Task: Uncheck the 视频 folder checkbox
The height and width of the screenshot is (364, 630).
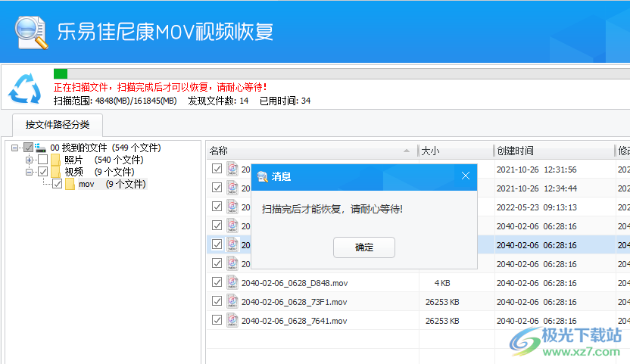Action: click(43, 172)
